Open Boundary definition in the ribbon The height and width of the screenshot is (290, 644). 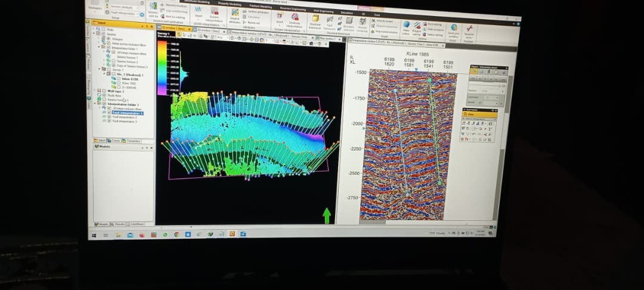click(349, 23)
